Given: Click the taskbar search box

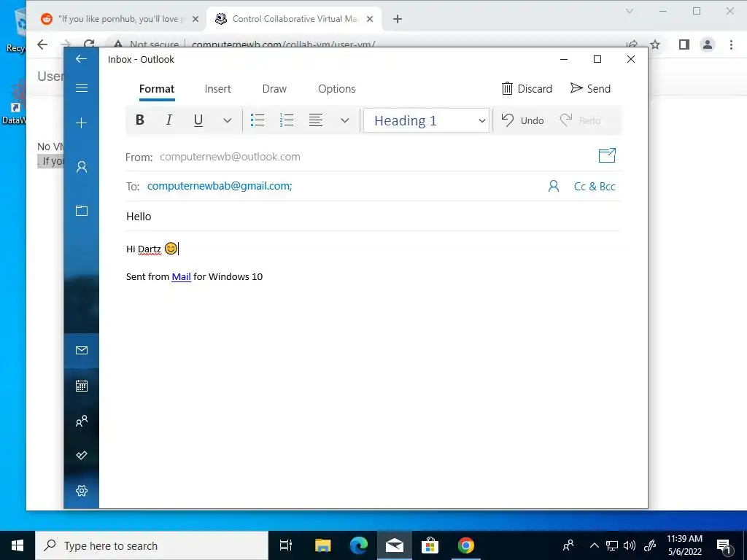Looking at the screenshot, I should (x=152, y=545).
